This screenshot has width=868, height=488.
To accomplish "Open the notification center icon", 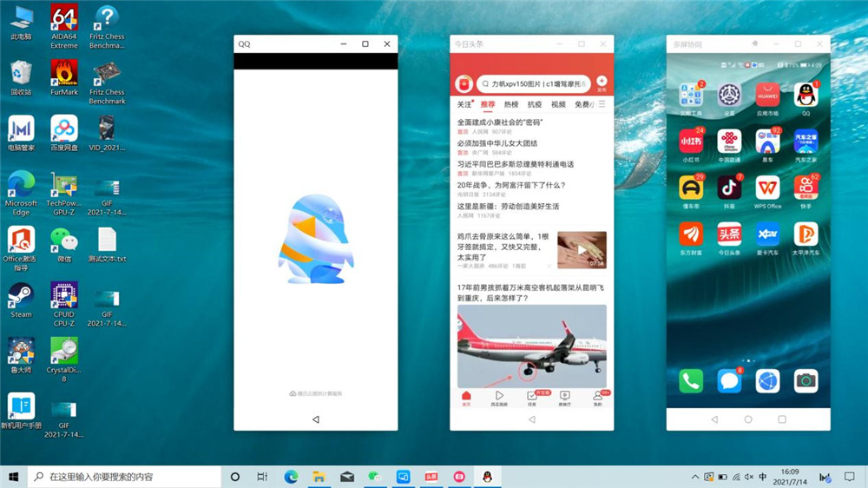I will (x=850, y=477).
